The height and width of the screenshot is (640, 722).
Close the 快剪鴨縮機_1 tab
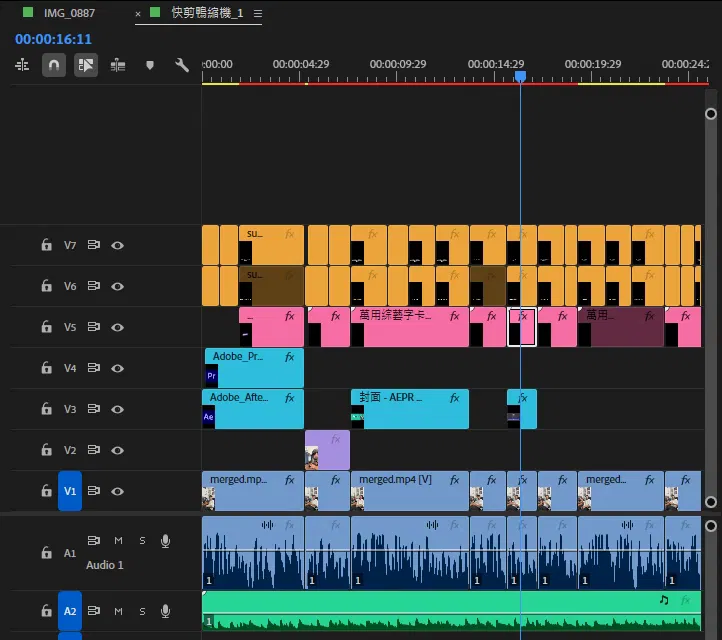138,14
